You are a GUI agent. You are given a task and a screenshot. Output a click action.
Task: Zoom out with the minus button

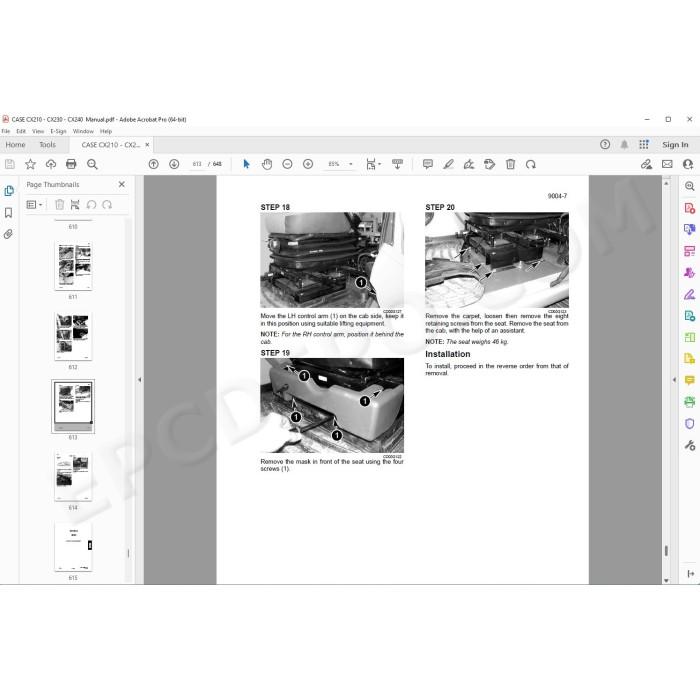(288, 164)
